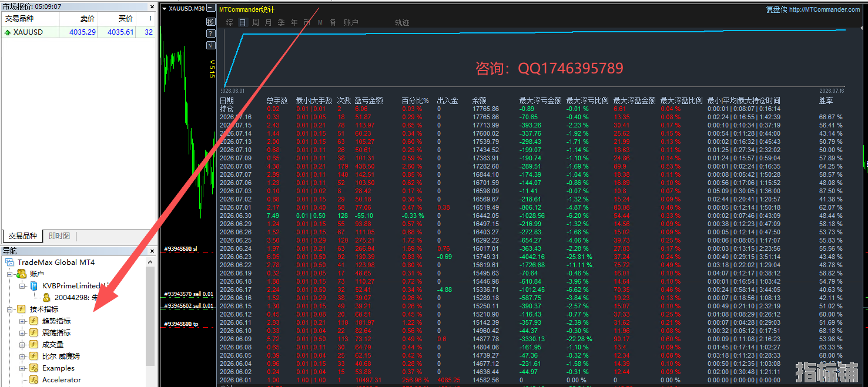Select the 日 daily statistics tab
This screenshot has width=868, height=387.
pyautogui.click(x=242, y=22)
